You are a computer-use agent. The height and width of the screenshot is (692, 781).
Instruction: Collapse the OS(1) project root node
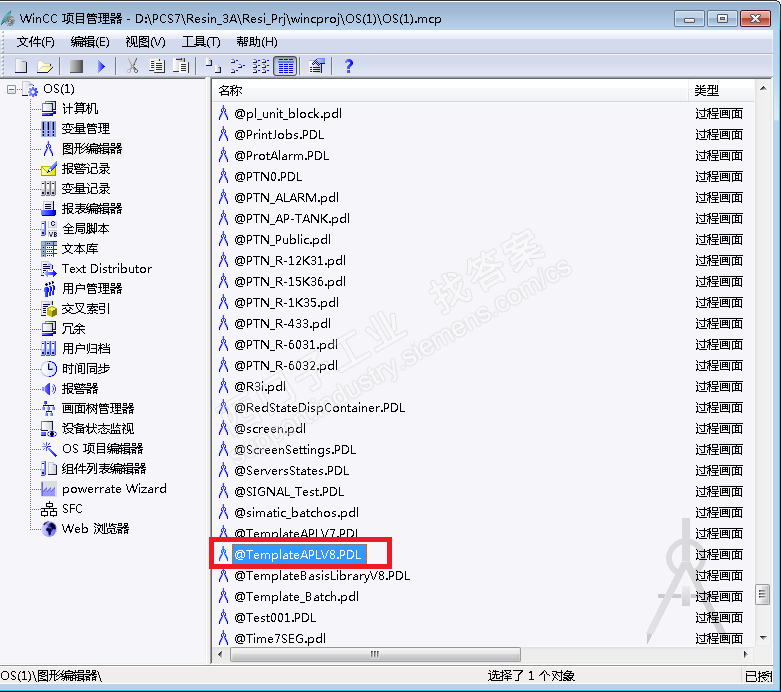pos(10,89)
